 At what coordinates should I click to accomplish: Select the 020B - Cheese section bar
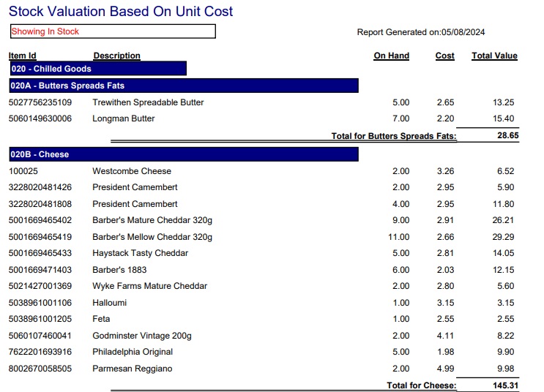(x=184, y=154)
